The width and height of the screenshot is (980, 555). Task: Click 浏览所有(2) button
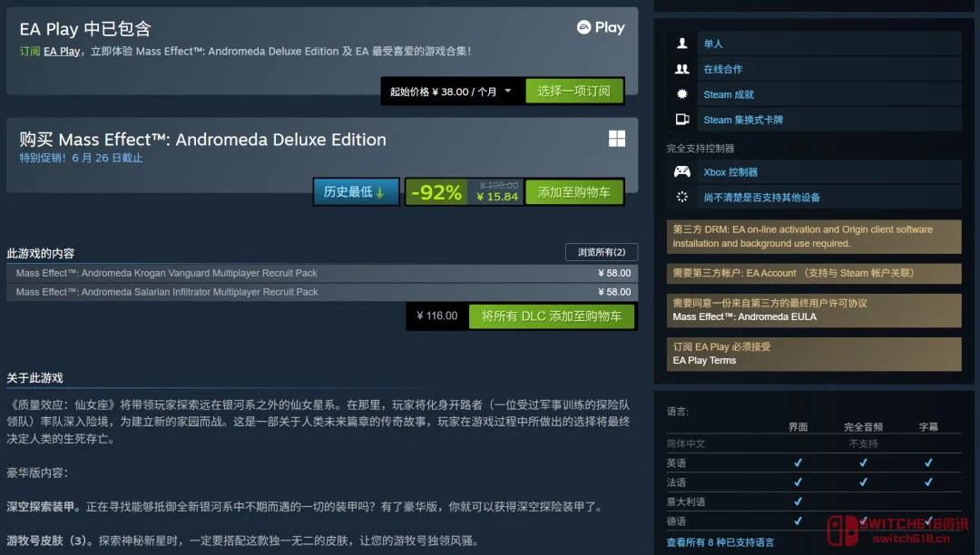pos(602,252)
